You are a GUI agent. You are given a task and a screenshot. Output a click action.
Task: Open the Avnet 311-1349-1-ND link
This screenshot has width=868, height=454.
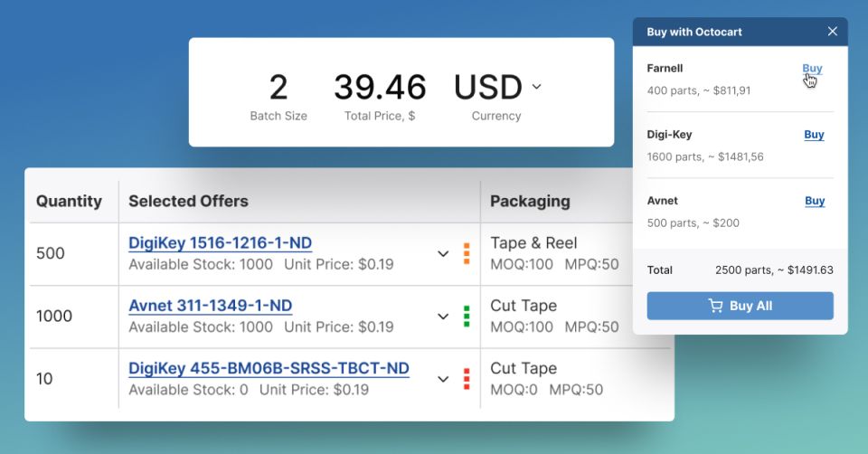point(210,306)
